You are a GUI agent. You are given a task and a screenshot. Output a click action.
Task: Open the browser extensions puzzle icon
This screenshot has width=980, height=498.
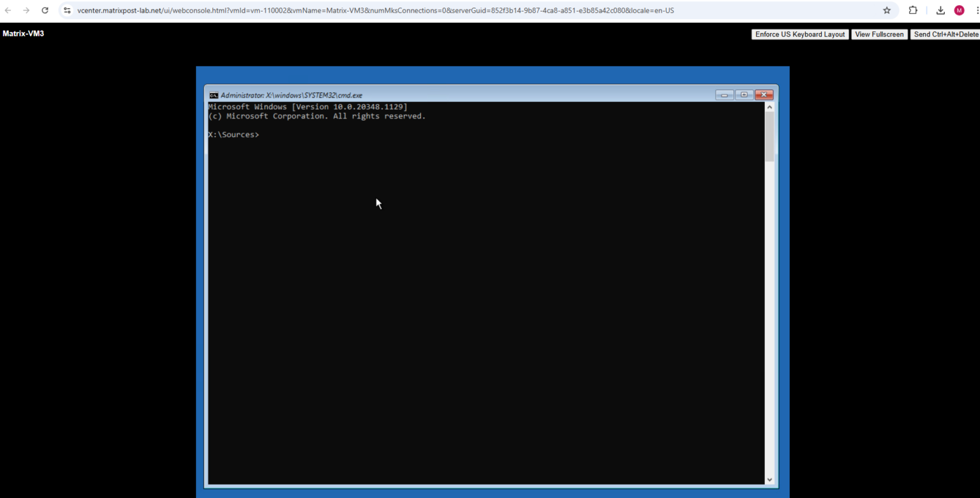click(x=912, y=10)
